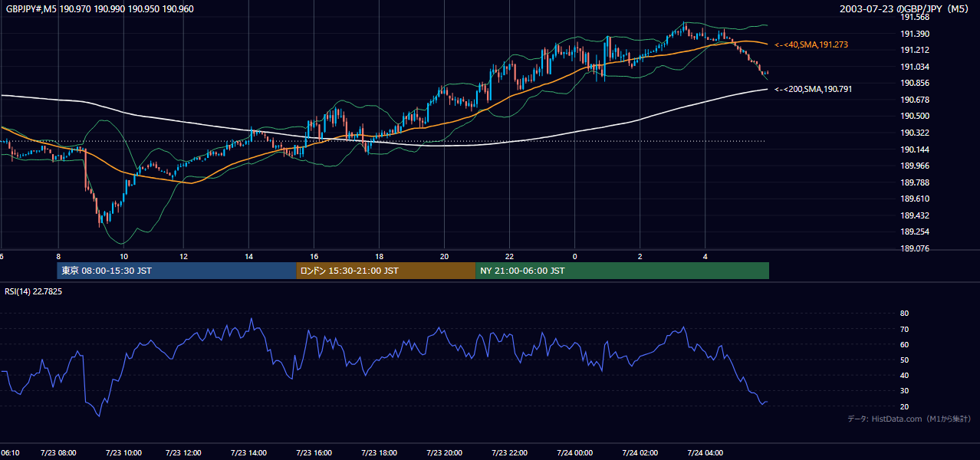Click price axis value 190.144
The height and width of the screenshot is (460, 980).
915,149
